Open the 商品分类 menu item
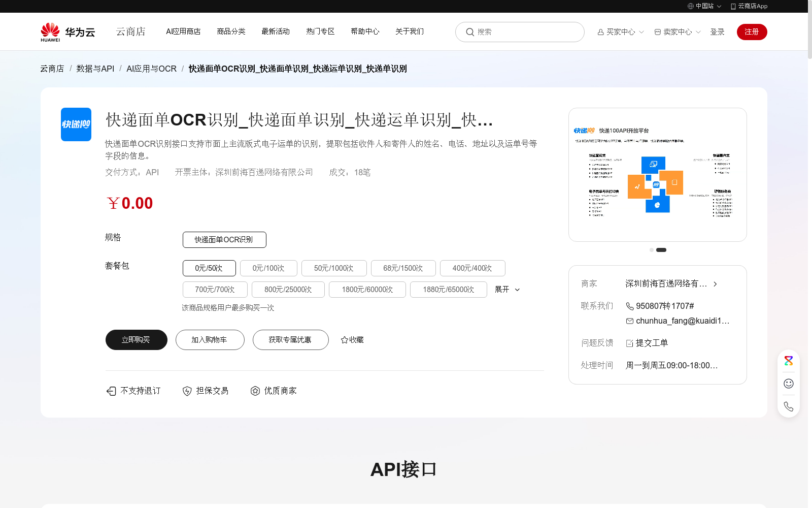 point(231,31)
